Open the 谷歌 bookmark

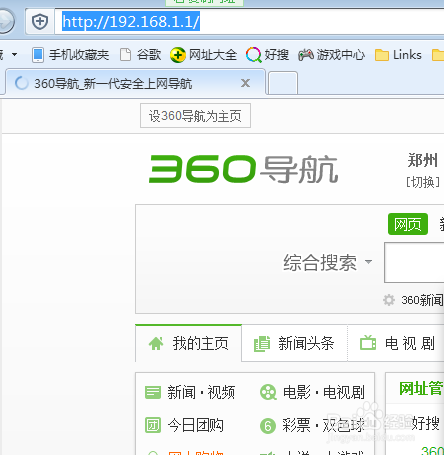pos(140,55)
